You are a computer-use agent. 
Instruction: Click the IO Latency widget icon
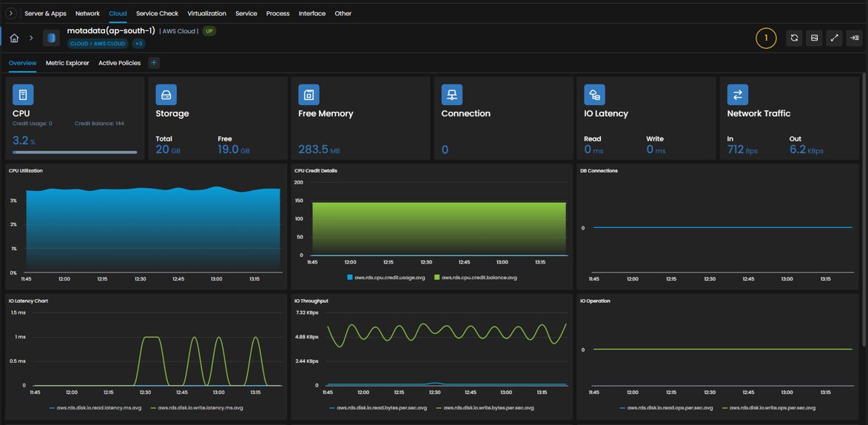click(594, 95)
